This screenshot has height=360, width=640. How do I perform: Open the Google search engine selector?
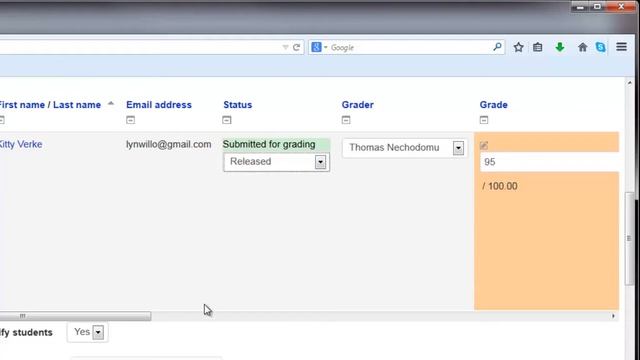pos(319,47)
